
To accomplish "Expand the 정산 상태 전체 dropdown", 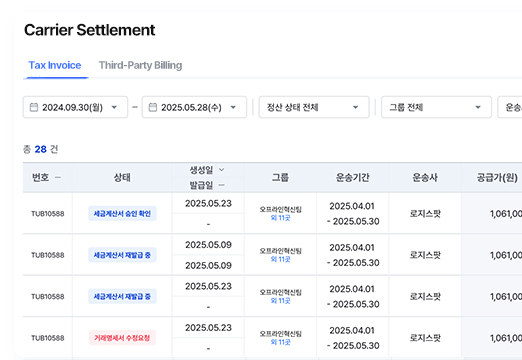I will (314, 107).
